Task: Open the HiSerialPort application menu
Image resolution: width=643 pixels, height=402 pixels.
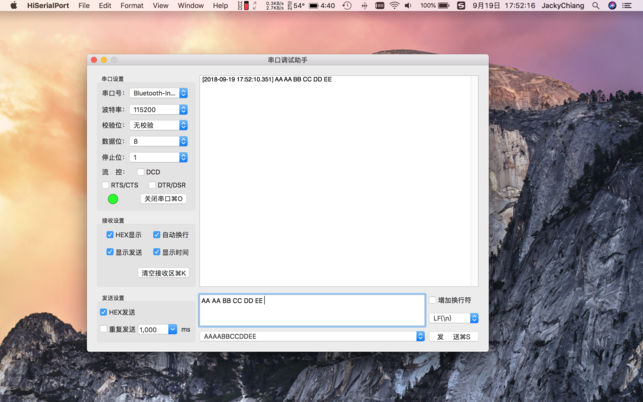Action: (x=48, y=6)
